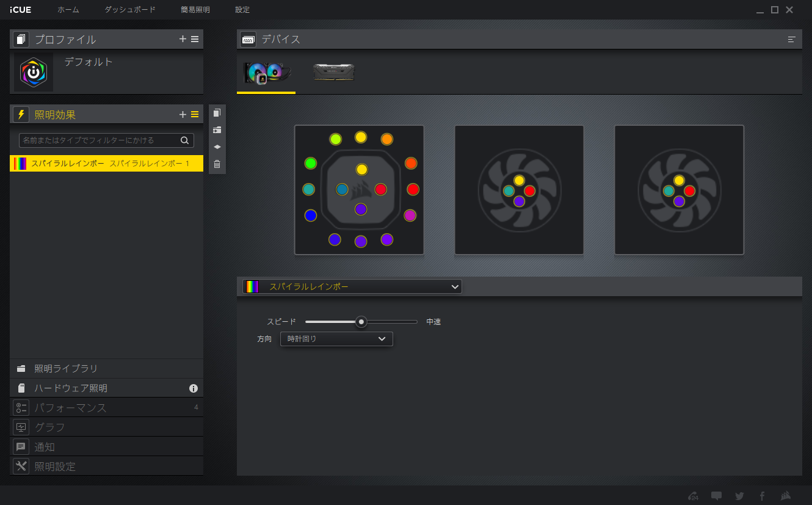Screen dimensions: 812x505
Task: Open the ダッシュボード menu
Action: tap(130, 10)
